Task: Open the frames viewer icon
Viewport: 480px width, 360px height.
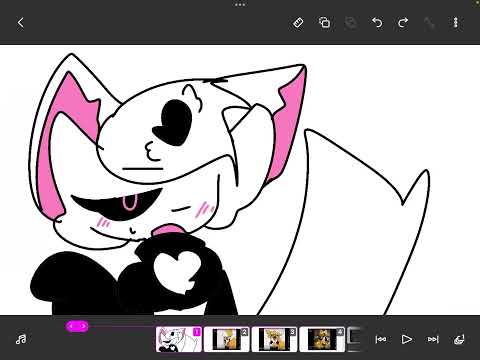Action: click(x=459, y=339)
